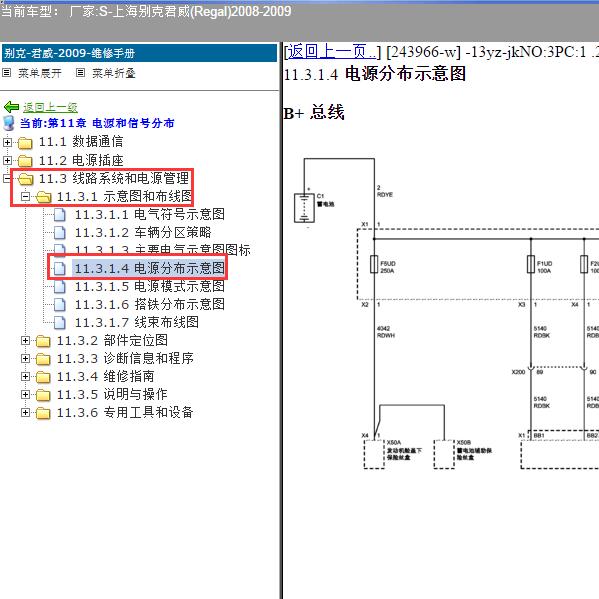
Task: Click the F5UD 250A fuse in diagram
Action: pos(374,264)
